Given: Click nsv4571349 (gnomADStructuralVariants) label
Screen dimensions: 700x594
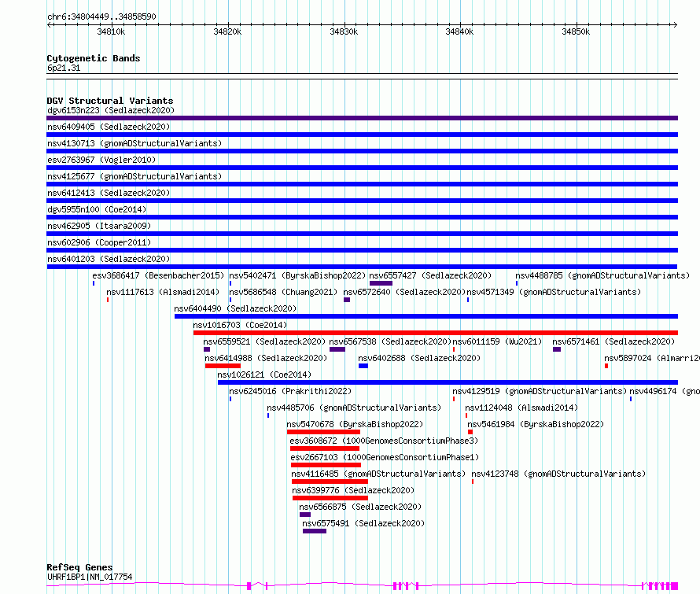Looking at the screenshot, I should [554, 292].
